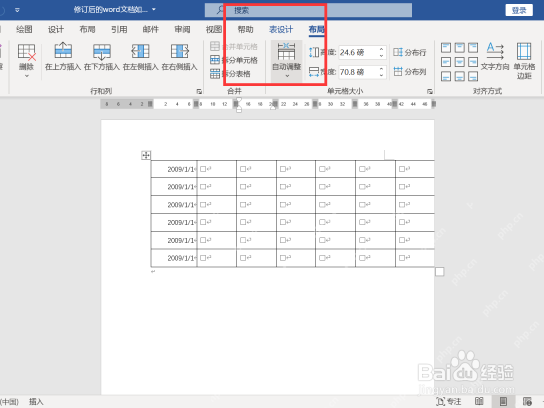
Task: Click the table resize handle at bottom right
Action: [x=440, y=272]
